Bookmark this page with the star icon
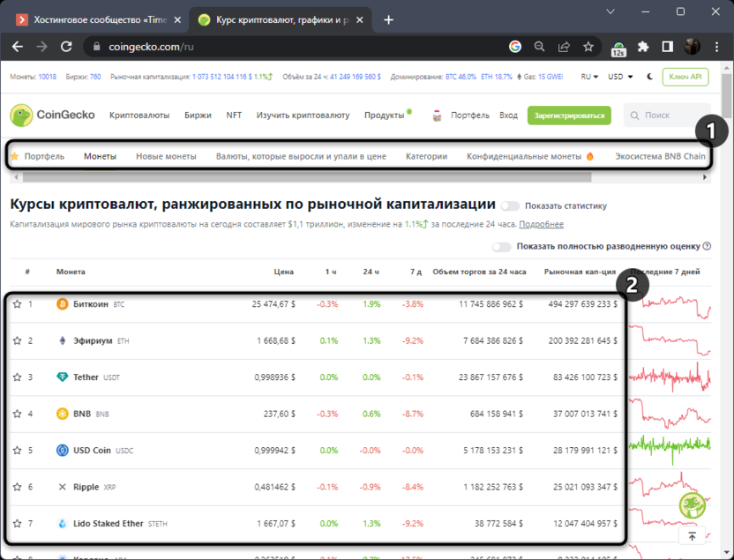 click(x=588, y=47)
